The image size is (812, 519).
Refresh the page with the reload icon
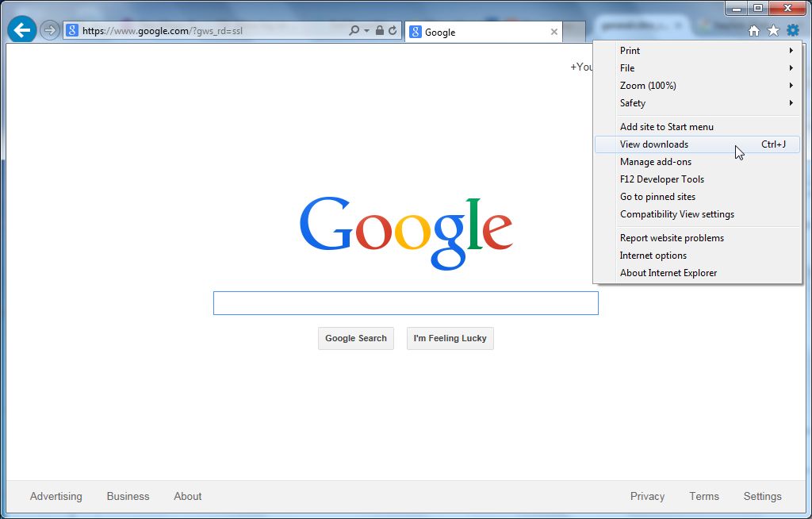[392, 31]
